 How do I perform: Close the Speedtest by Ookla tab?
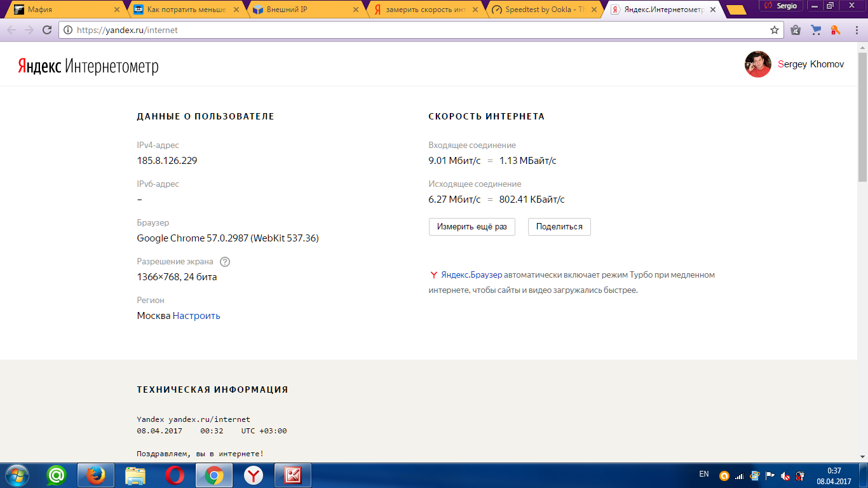pyautogui.click(x=593, y=10)
